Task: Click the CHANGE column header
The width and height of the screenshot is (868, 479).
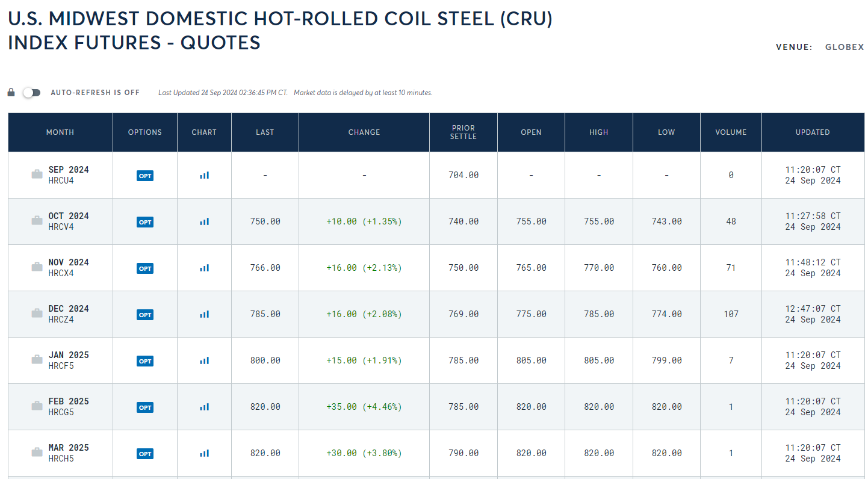Action: pyautogui.click(x=364, y=132)
